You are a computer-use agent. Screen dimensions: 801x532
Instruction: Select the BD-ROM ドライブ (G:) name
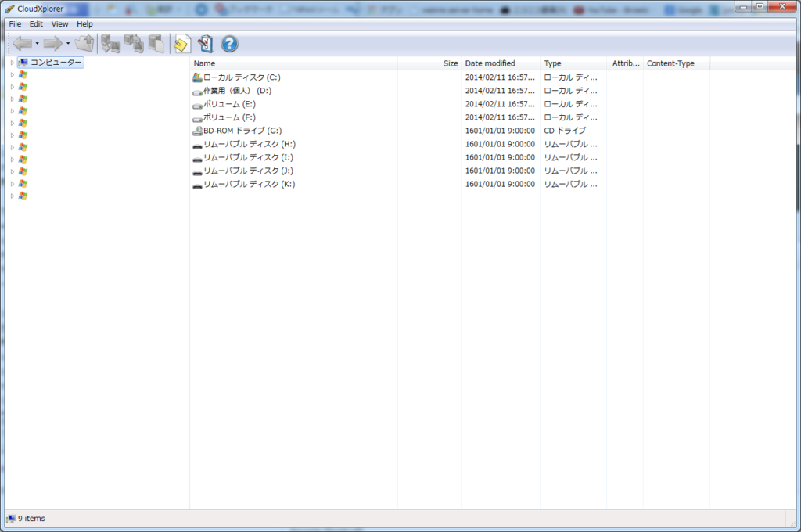[242, 131]
